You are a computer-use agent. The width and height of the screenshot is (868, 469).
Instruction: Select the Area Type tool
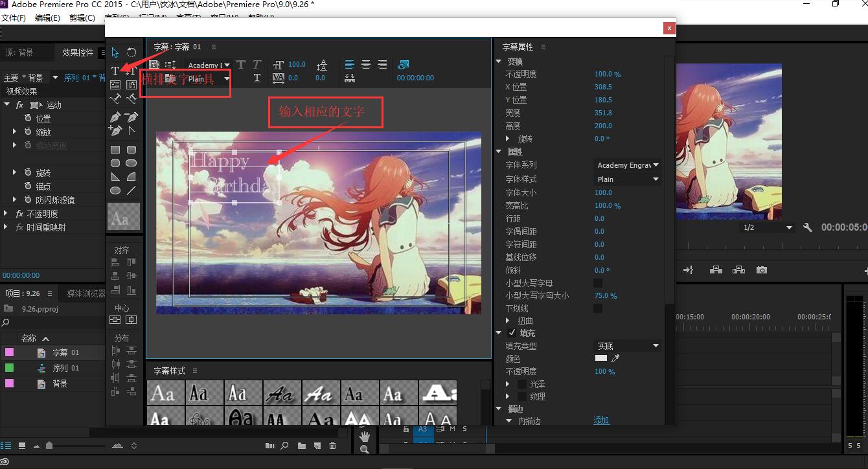pos(115,85)
